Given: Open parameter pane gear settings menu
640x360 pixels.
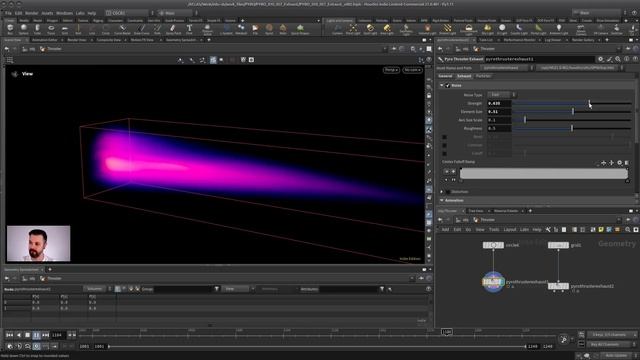Looking at the screenshot, I should click(601, 59).
